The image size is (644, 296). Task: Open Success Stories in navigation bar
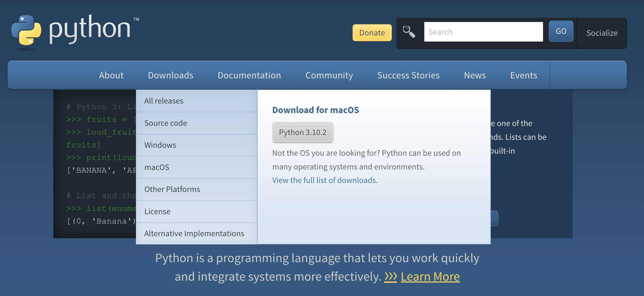click(408, 75)
